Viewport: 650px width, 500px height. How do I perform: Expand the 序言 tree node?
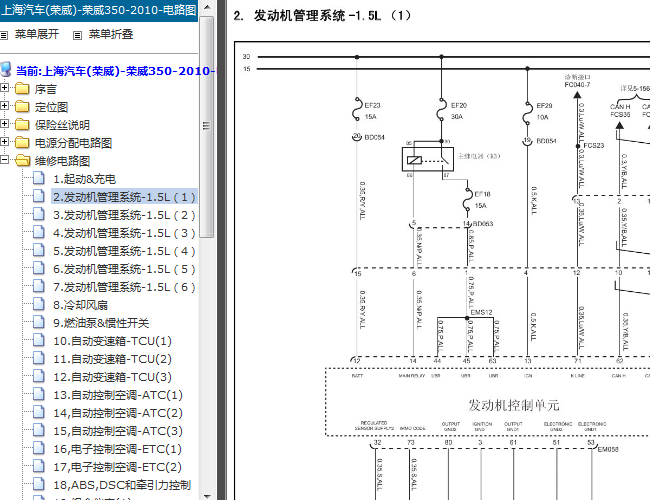5,87
